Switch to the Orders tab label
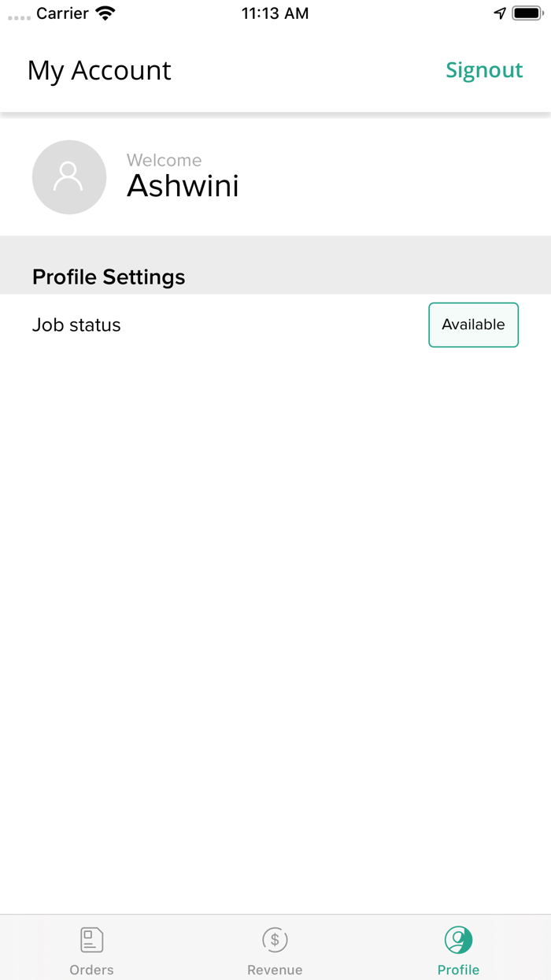551x980 pixels. (92, 970)
